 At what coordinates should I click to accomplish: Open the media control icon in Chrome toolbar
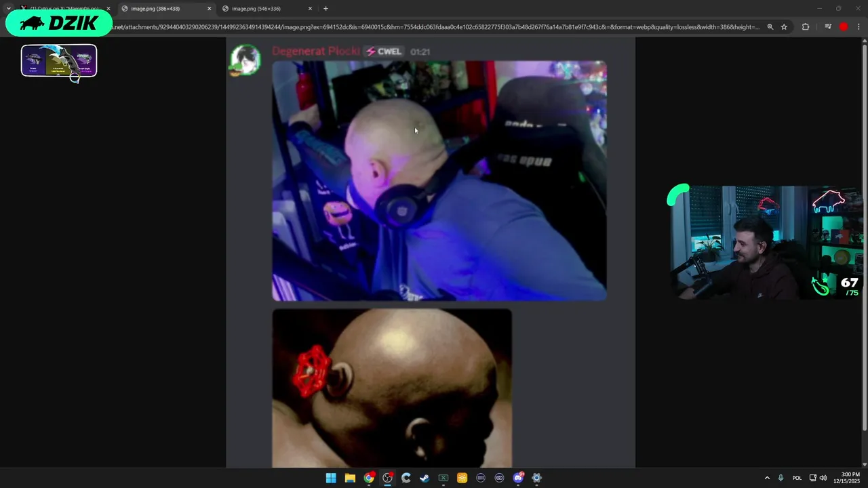[x=828, y=27]
